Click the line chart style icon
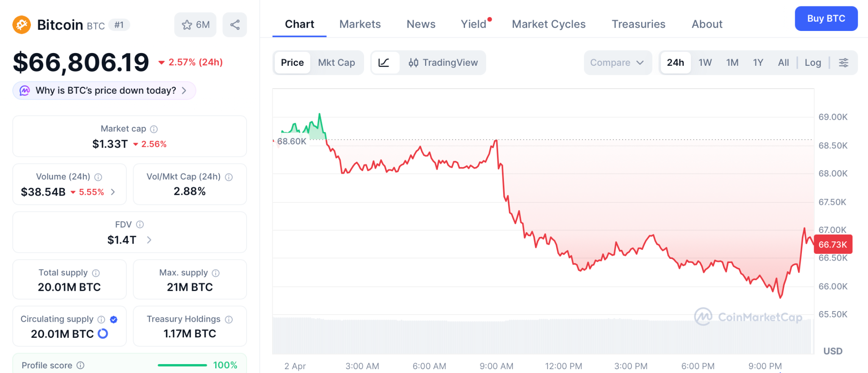The width and height of the screenshot is (868, 373). coord(384,63)
